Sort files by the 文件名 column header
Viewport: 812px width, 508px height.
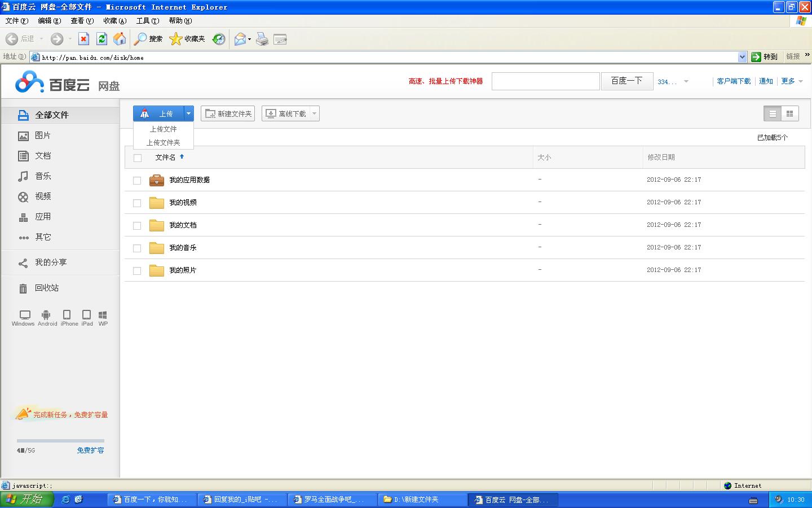pyautogui.click(x=165, y=157)
